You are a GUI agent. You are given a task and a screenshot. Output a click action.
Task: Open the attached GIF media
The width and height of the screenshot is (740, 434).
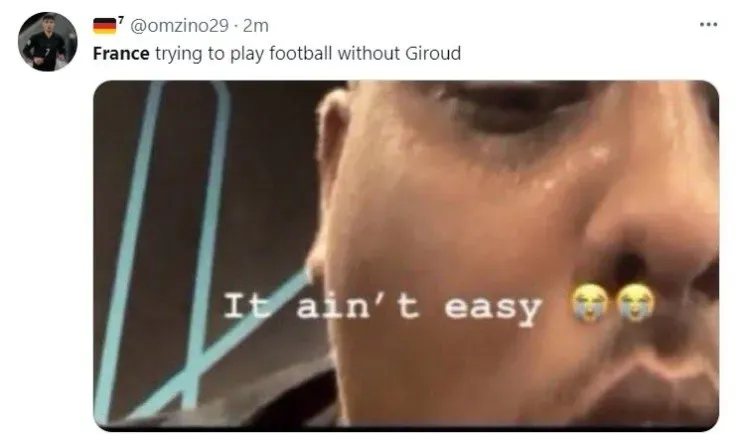(406, 255)
